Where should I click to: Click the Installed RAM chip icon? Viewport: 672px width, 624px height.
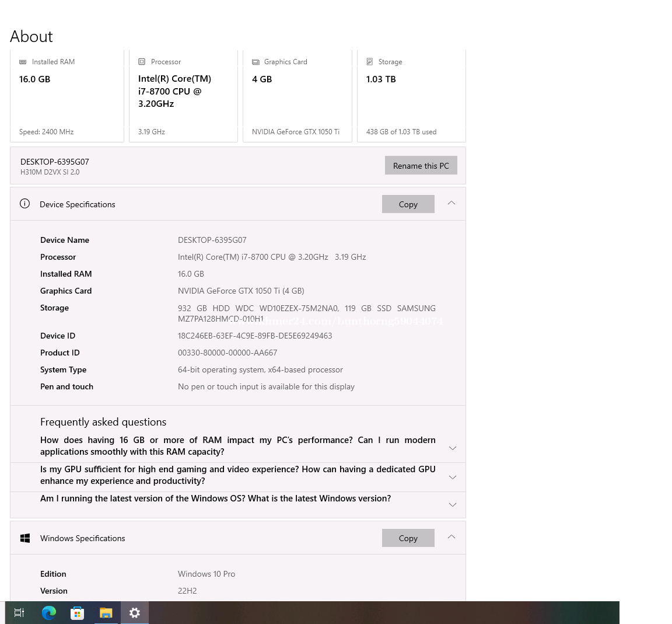(x=23, y=62)
